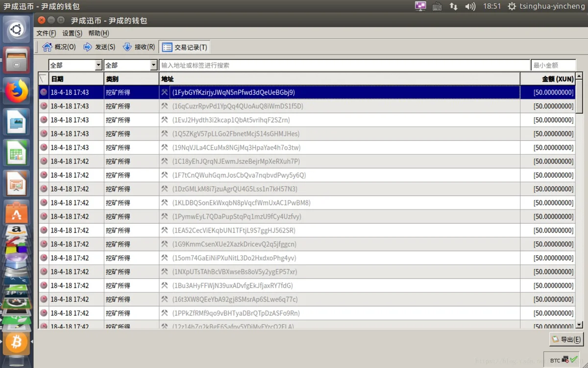Select address 16t3XW8QEeYbA92gj8SMsrAp6SLwe6q77c

[235, 299]
